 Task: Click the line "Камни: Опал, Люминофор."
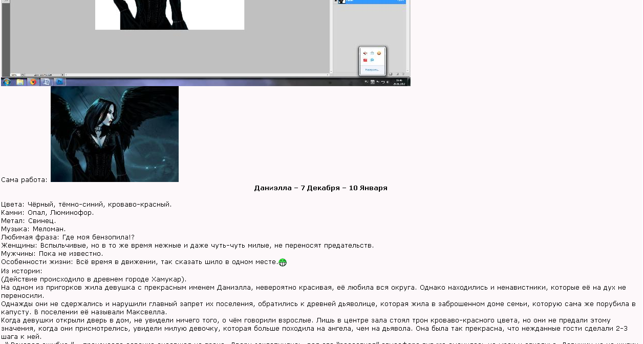click(x=48, y=213)
